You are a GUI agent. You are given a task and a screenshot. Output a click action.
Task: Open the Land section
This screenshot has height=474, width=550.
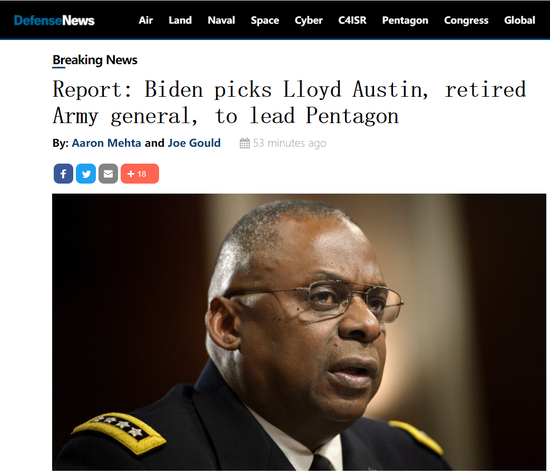point(180,20)
